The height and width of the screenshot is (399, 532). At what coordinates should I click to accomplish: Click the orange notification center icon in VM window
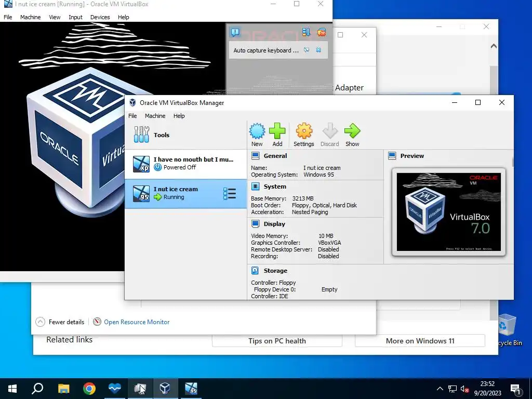(x=321, y=32)
